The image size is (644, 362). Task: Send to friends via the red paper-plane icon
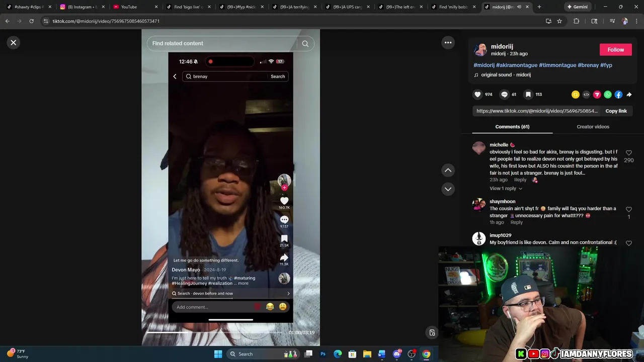[597, 95]
